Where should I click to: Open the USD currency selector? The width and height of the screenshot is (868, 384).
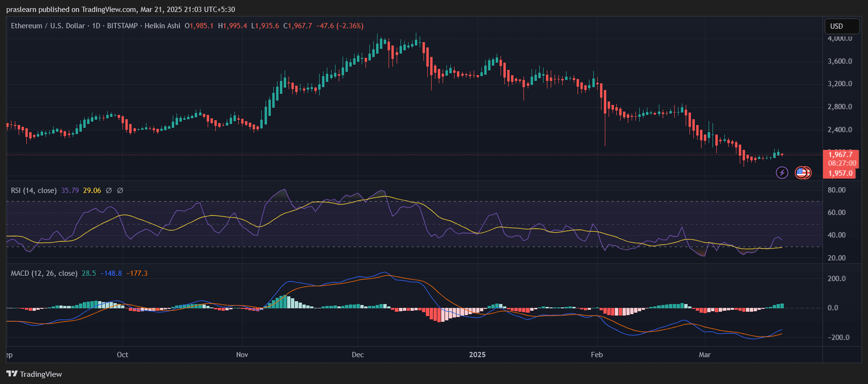[842, 26]
